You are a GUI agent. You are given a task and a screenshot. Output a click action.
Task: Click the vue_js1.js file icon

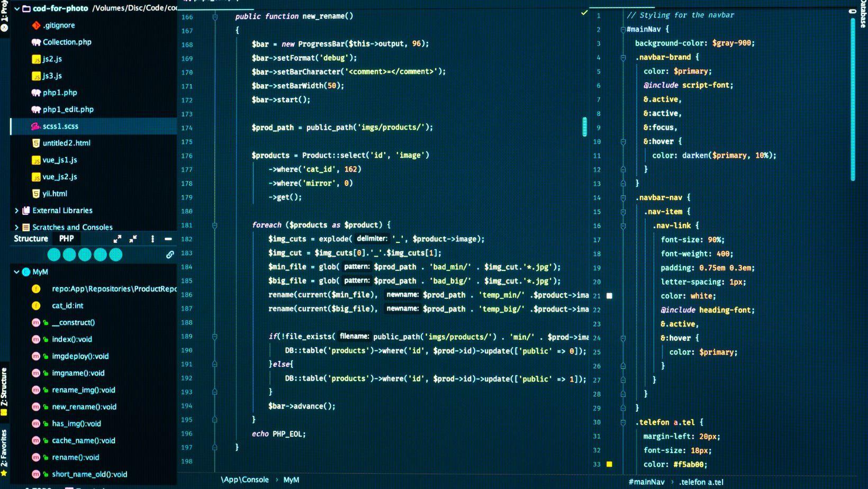[36, 160]
